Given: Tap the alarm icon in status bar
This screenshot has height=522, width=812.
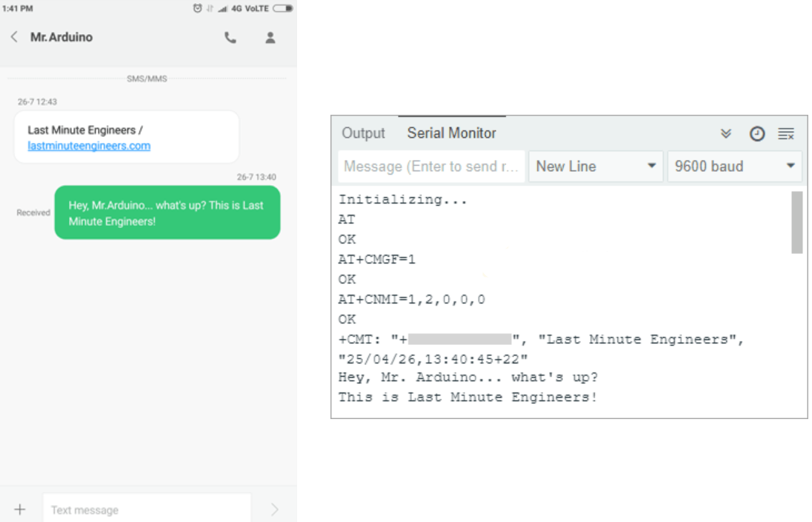Looking at the screenshot, I should pos(197,8).
